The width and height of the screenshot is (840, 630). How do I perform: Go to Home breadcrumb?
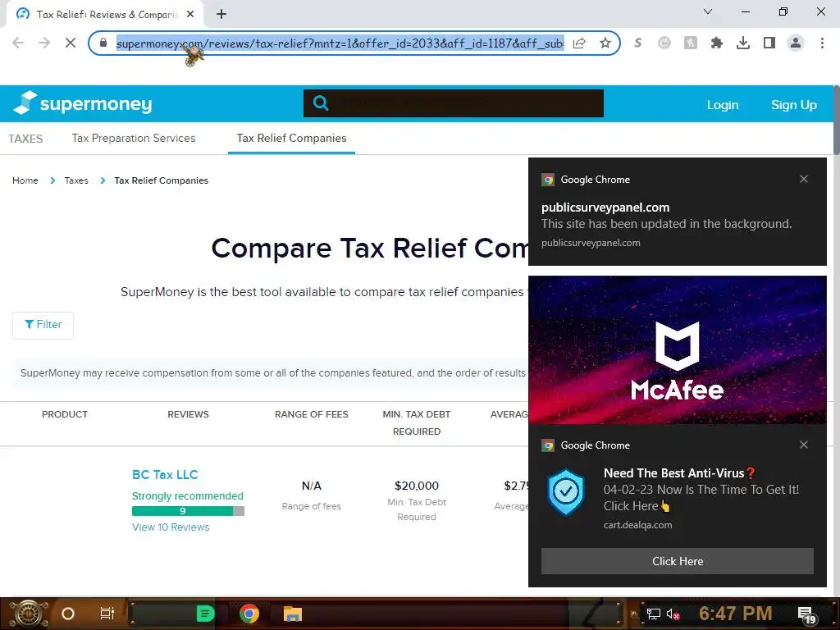[25, 180]
